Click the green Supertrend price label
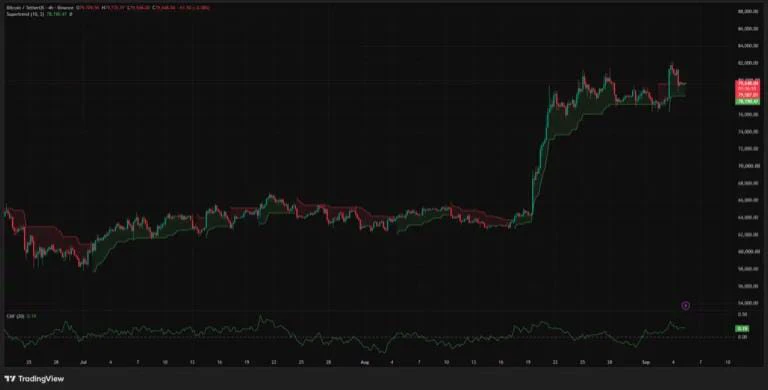768x390 pixels. 748,101
